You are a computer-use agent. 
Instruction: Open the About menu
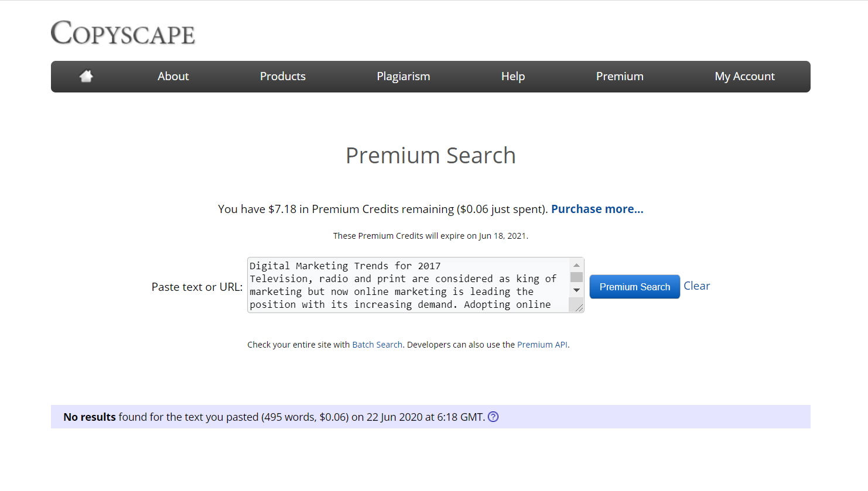173,76
